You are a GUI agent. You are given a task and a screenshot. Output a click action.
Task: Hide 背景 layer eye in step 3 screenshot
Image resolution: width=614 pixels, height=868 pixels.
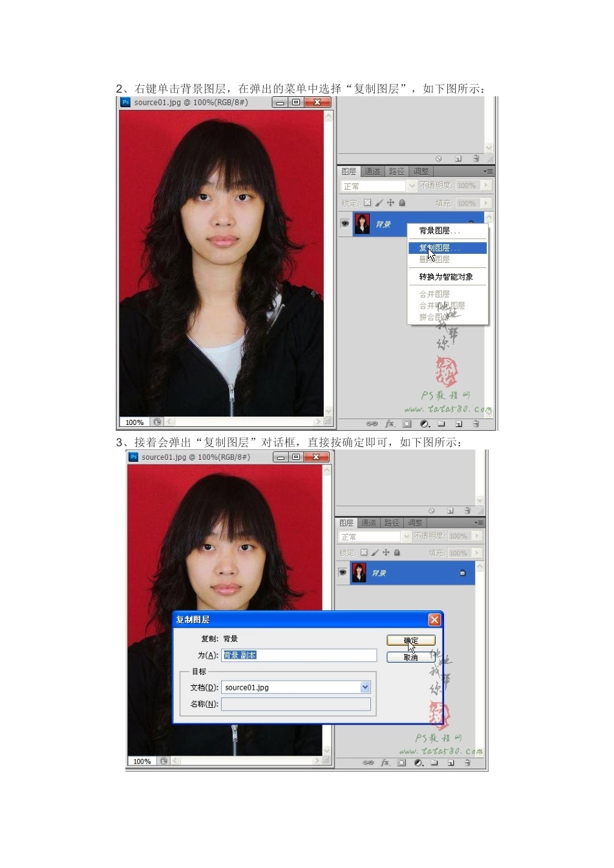tap(343, 573)
